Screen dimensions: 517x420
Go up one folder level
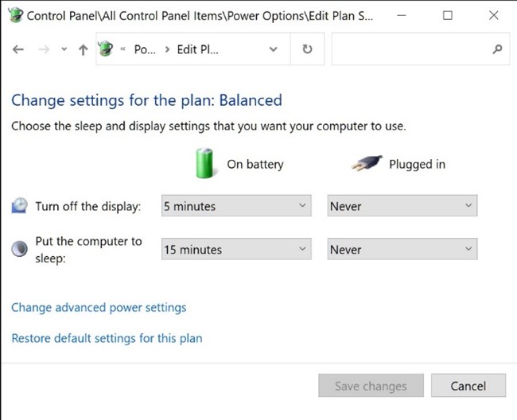pyautogui.click(x=83, y=50)
